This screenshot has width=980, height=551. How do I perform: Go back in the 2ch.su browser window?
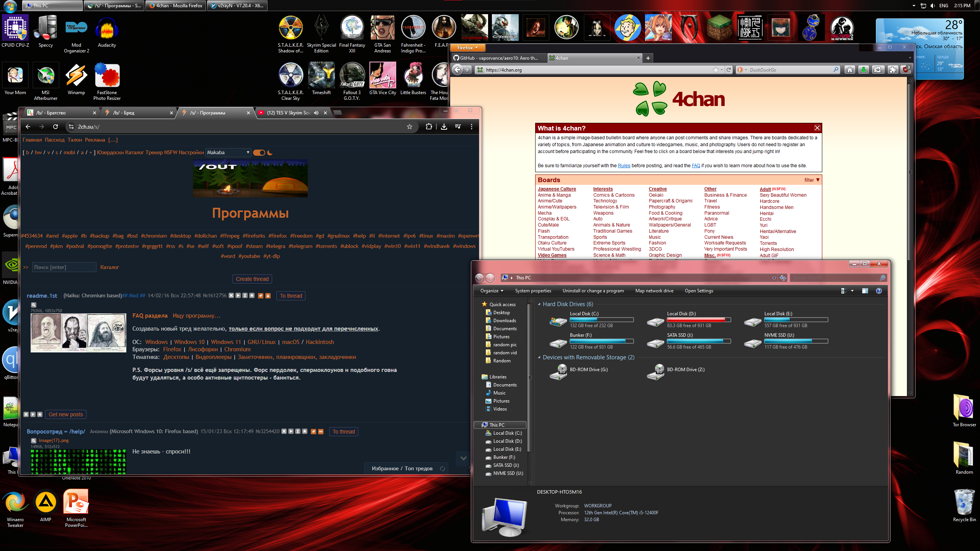(x=28, y=127)
